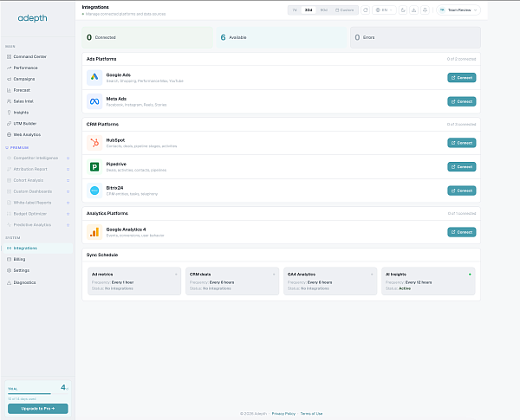The width and height of the screenshot is (520, 420).
Task: Click the Meta Ads logo
Action: point(94,101)
